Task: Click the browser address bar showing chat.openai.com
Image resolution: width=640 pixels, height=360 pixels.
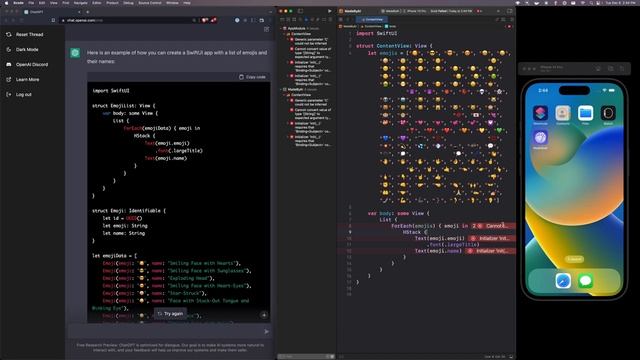Action: point(127,20)
